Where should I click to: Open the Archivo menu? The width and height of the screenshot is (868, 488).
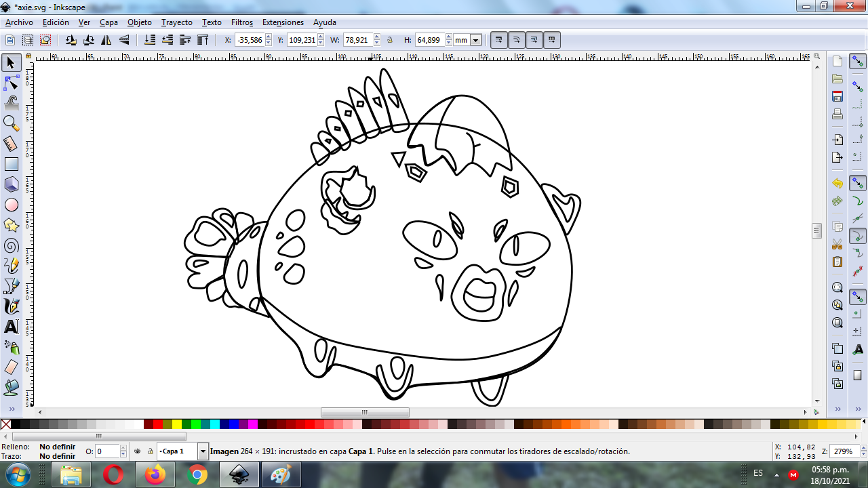point(19,22)
